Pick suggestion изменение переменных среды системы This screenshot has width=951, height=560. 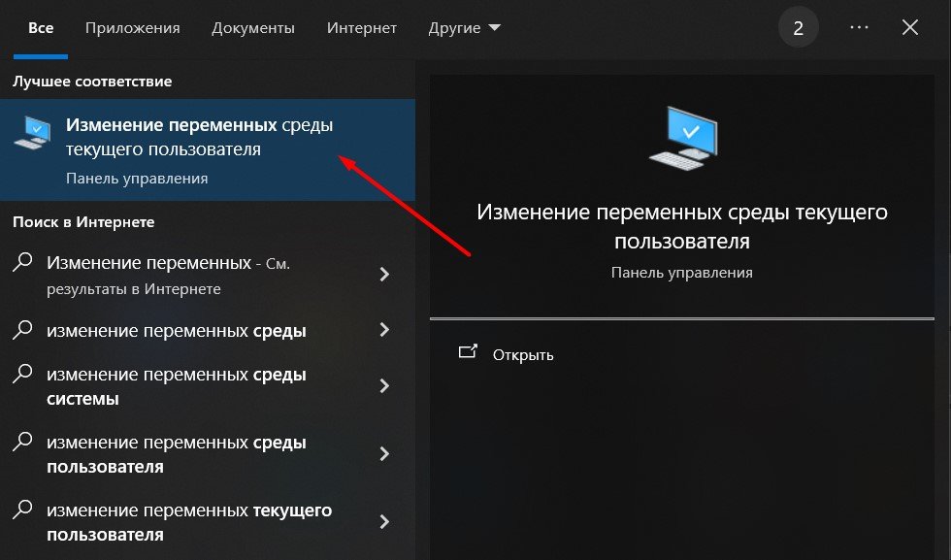pyautogui.click(x=208, y=386)
